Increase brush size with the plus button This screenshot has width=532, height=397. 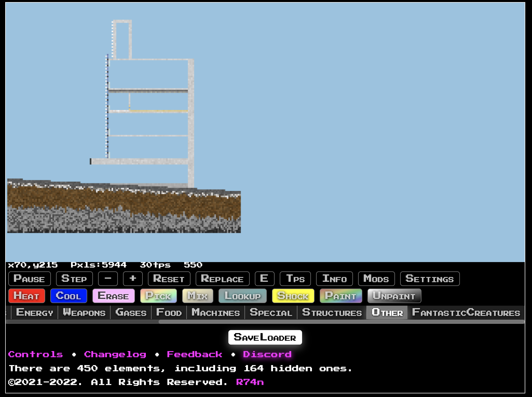133,279
